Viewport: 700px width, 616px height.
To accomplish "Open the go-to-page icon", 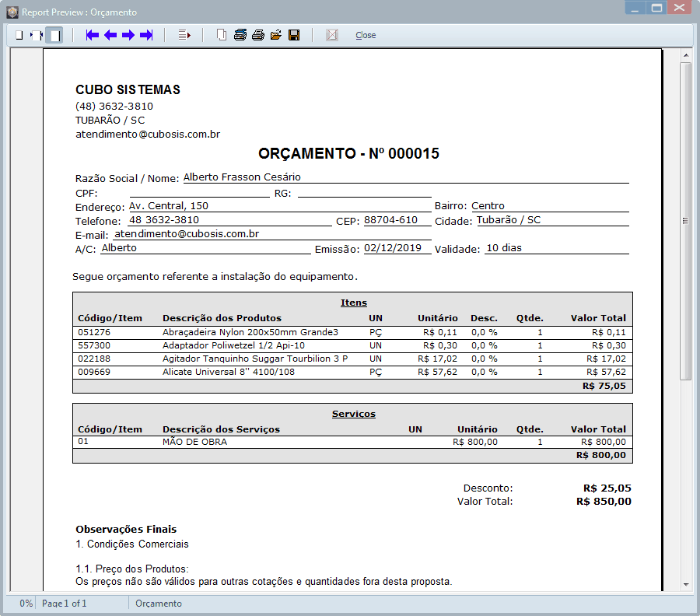I will 184,35.
